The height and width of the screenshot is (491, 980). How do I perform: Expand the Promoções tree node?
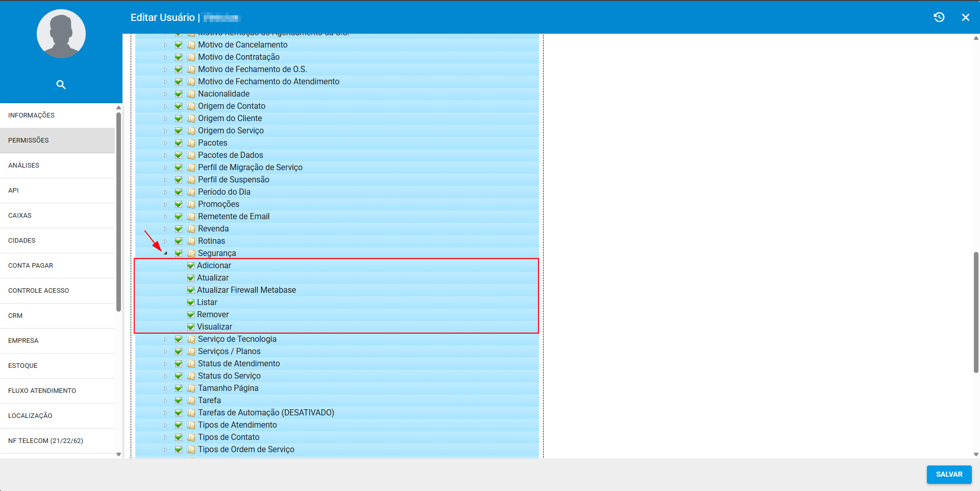click(x=165, y=204)
